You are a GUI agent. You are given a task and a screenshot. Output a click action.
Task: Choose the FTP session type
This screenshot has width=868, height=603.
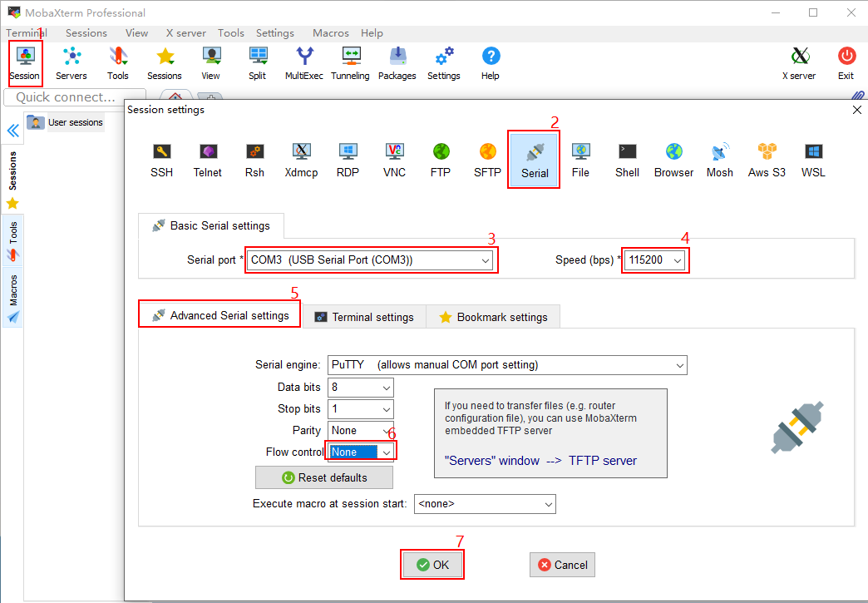441,161
